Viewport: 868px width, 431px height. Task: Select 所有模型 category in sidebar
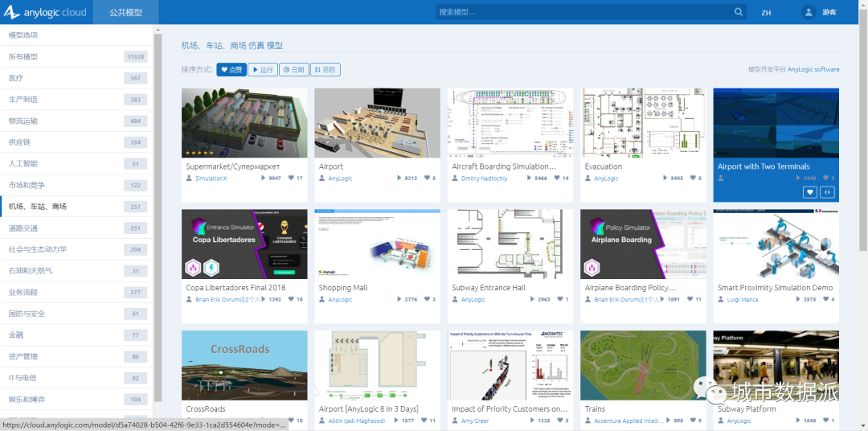pyautogui.click(x=77, y=56)
